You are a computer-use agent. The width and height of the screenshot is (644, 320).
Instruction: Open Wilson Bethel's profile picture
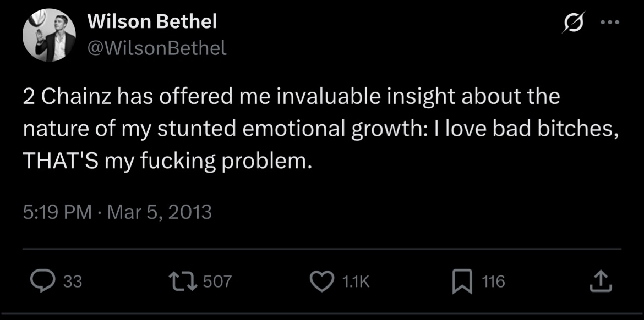[49, 35]
